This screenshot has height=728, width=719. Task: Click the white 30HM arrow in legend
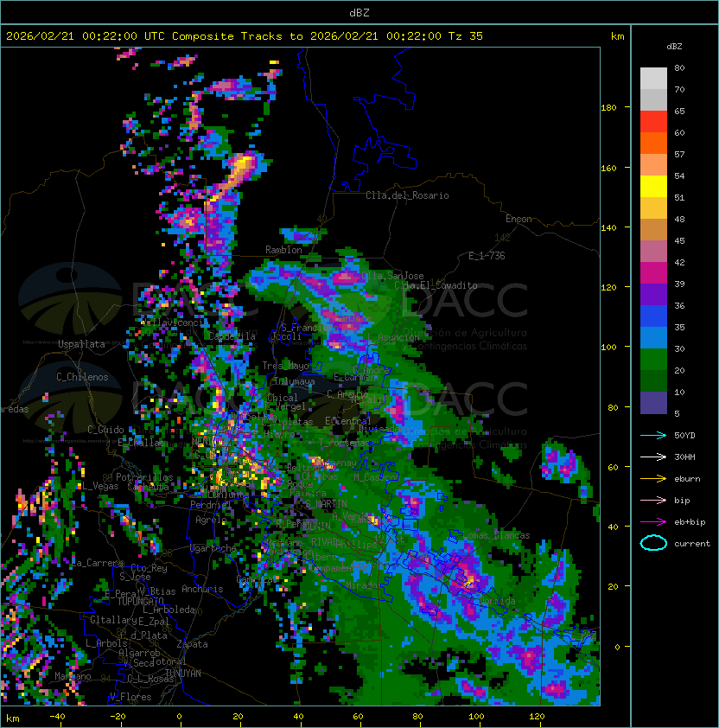[x=653, y=457]
